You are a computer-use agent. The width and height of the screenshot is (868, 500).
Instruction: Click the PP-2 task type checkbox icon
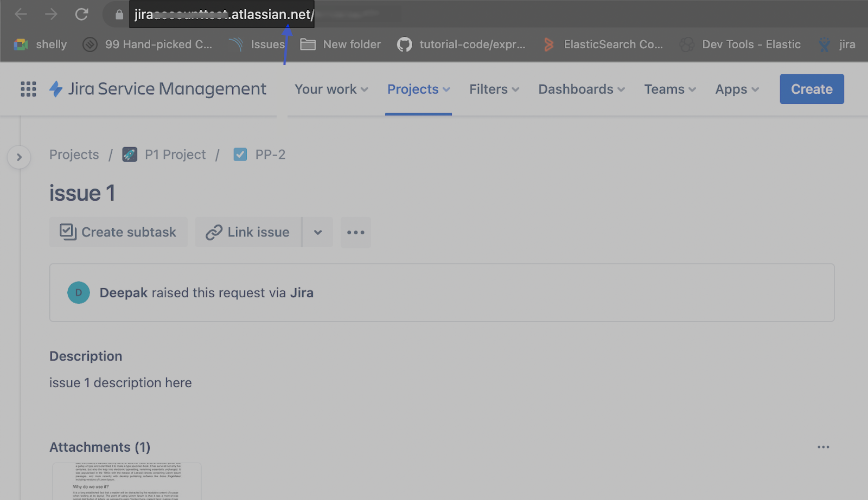(x=240, y=155)
